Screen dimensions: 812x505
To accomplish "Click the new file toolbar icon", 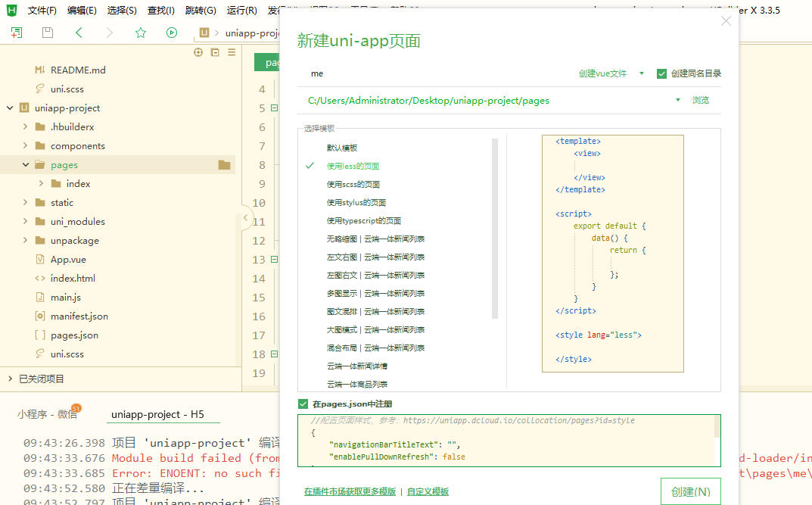I will coord(17,33).
